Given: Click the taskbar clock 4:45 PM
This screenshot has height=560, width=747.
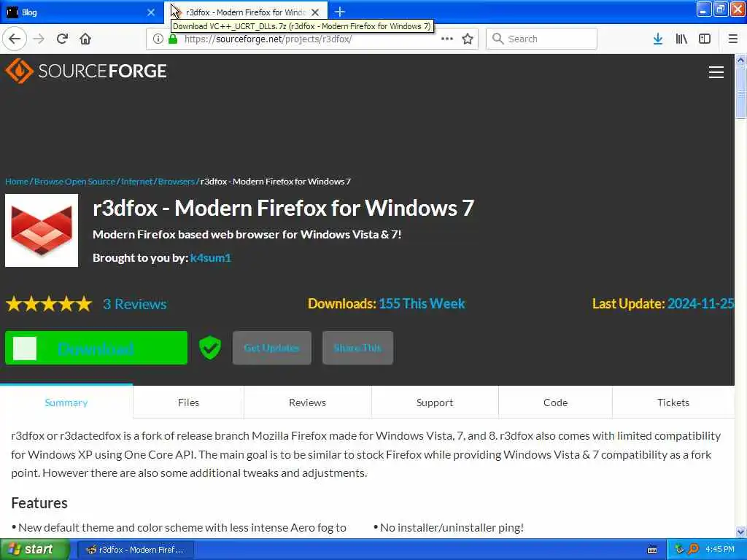Looking at the screenshot, I should pyautogui.click(x=720, y=550).
